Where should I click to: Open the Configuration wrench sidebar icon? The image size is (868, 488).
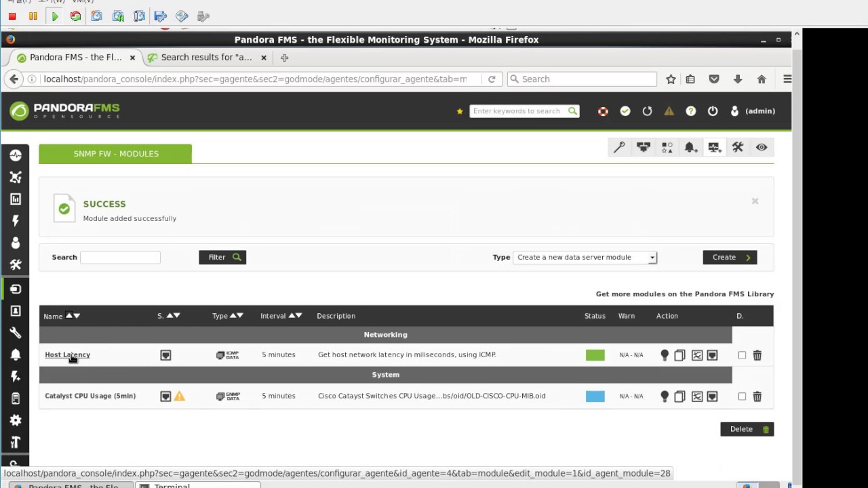(x=16, y=333)
